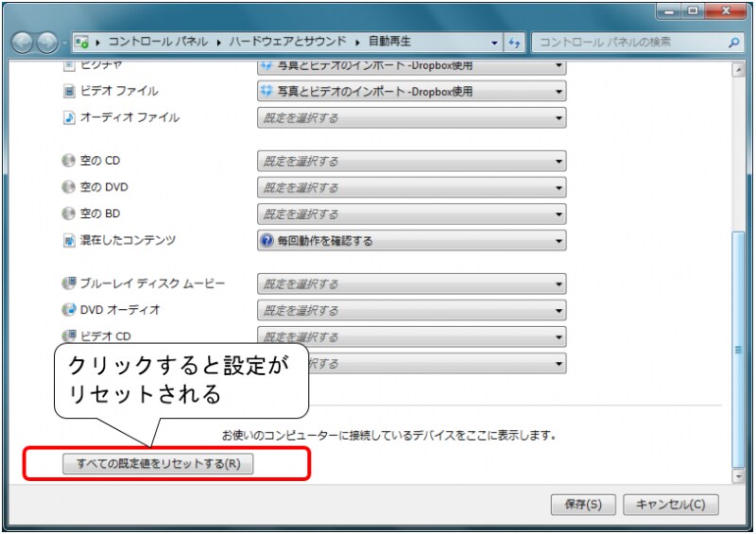The image size is (756, 534).
Task: Click the scrollbar down arrow
Action: pos(738,475)
